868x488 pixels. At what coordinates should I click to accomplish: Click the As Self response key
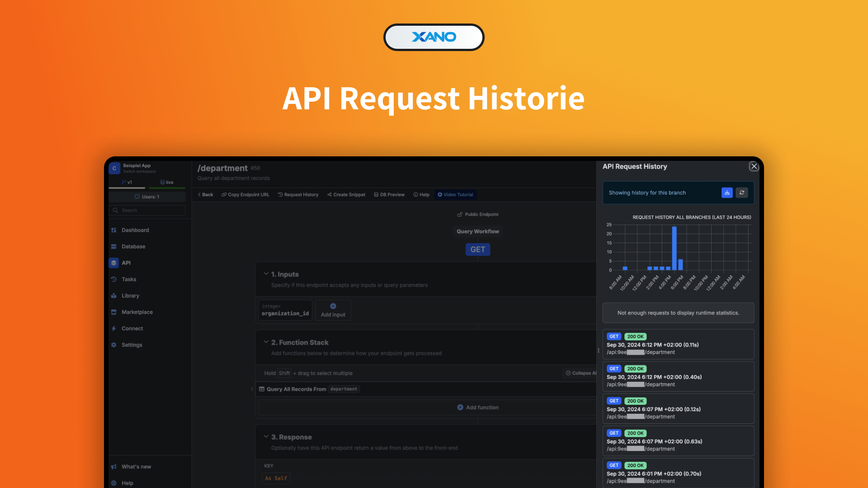[276, 479]
